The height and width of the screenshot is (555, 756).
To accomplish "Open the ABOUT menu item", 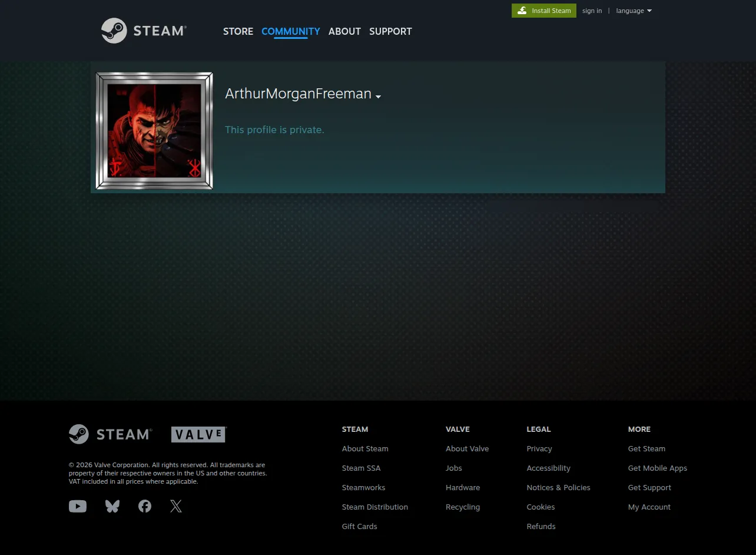I will point(344,31).
